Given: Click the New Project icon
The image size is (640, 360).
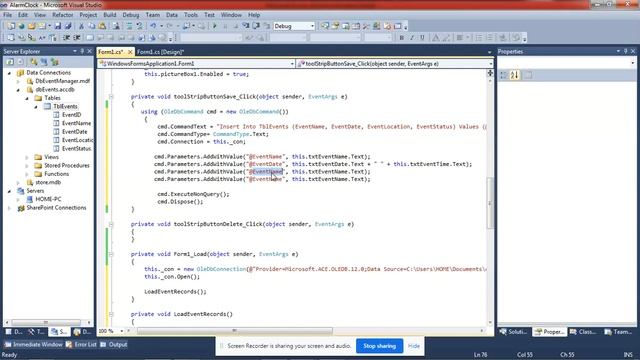Looking at the screenshot, I should coord(11,26).
